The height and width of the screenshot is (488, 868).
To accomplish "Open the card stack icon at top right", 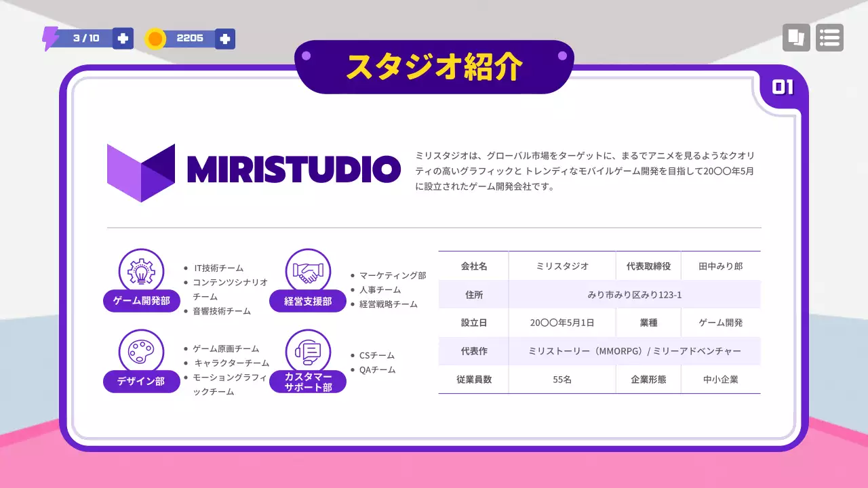I will pyautogui.click(x=796, y=37).
